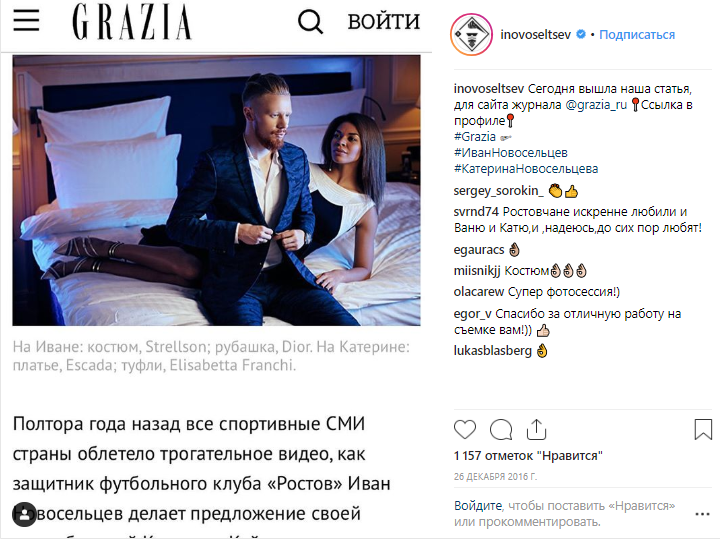Share the post with arrow icon
This screenshot has width=720, height=539.
coord(536,430)
